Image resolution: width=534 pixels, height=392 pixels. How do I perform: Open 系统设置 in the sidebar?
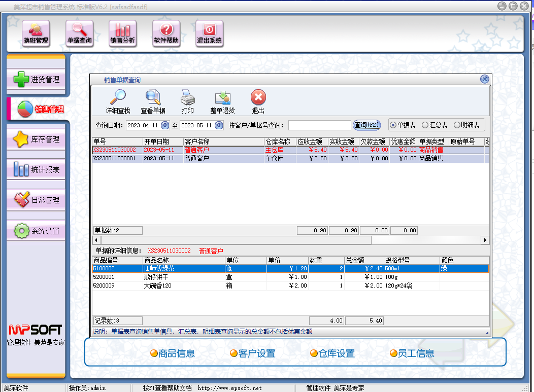pyautogui.click(x=36, y=231)
